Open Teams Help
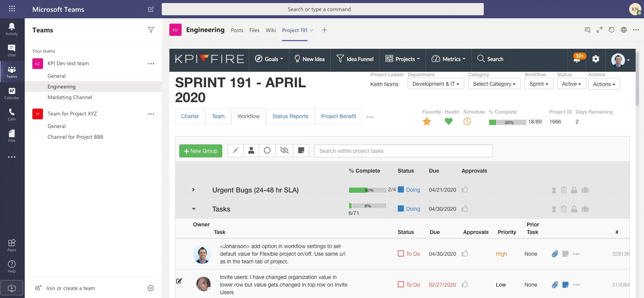Screen dimensions: 644x298 point(12,266)
